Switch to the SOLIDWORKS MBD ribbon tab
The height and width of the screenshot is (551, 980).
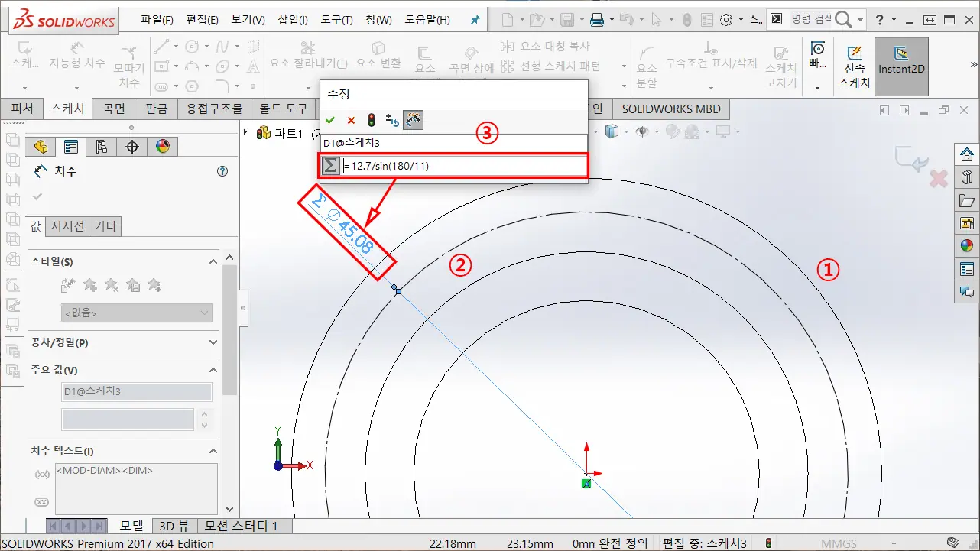click(671, 109)
